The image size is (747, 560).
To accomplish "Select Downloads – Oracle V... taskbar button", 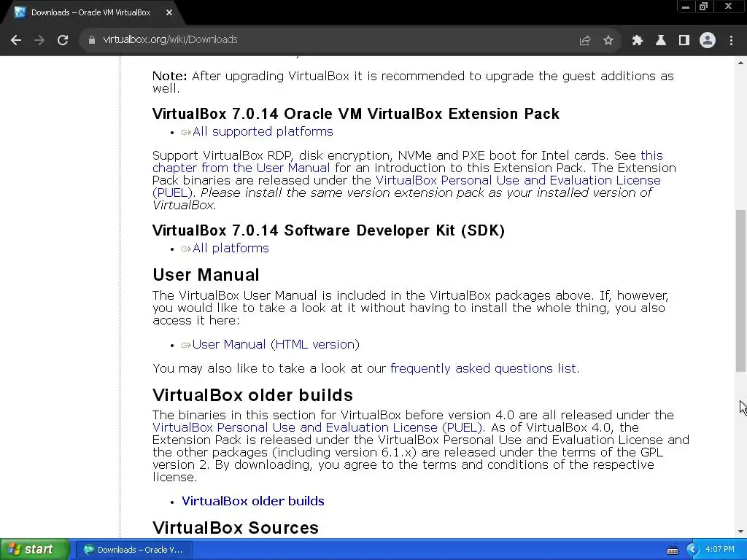I will (133, 550).
